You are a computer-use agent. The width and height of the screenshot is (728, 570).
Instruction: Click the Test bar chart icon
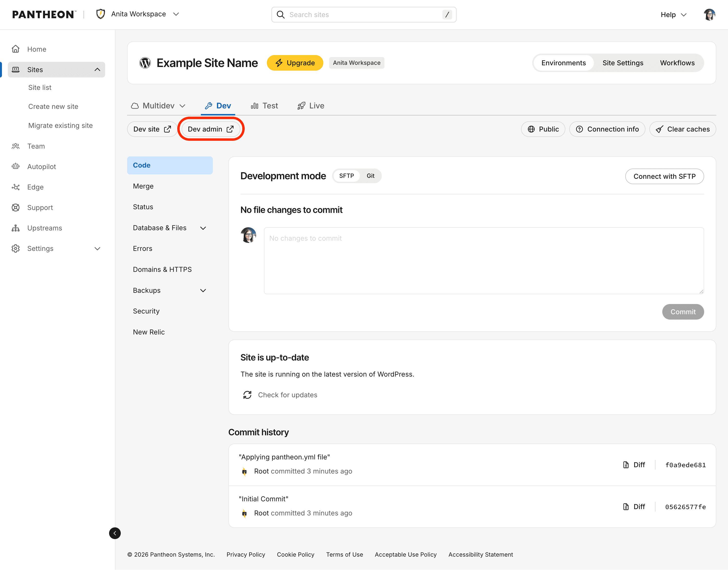[254, 106]
